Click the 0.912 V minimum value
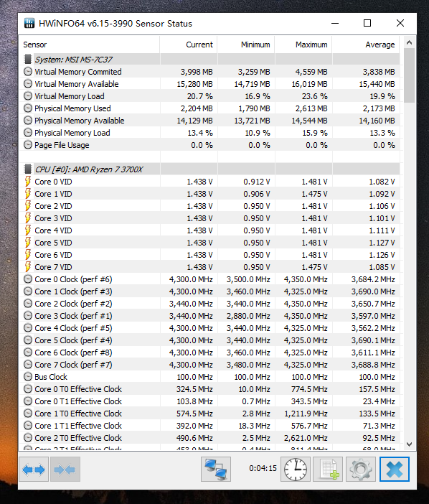This screenshot has width=429, height=504. click(x=257, y=182)
